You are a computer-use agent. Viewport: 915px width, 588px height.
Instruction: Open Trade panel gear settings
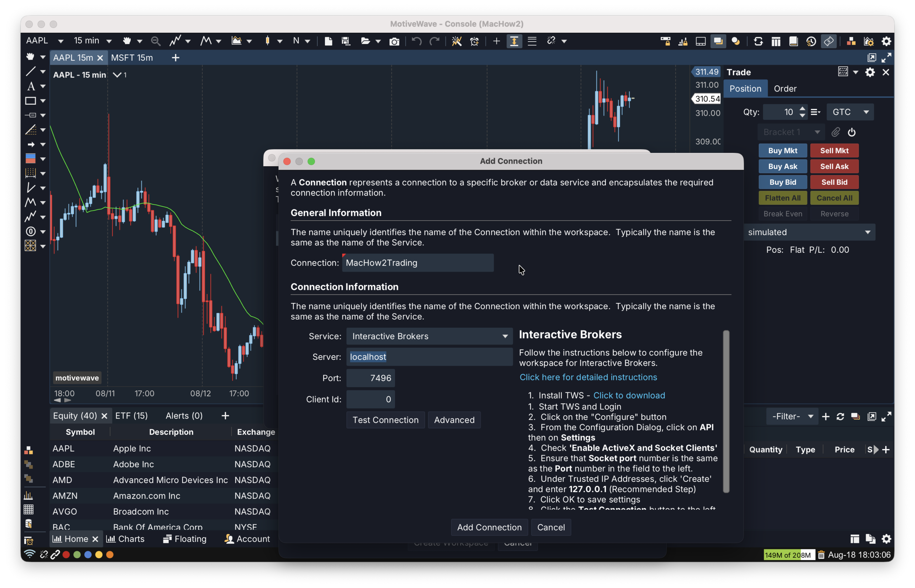click(x=870, y=72)
